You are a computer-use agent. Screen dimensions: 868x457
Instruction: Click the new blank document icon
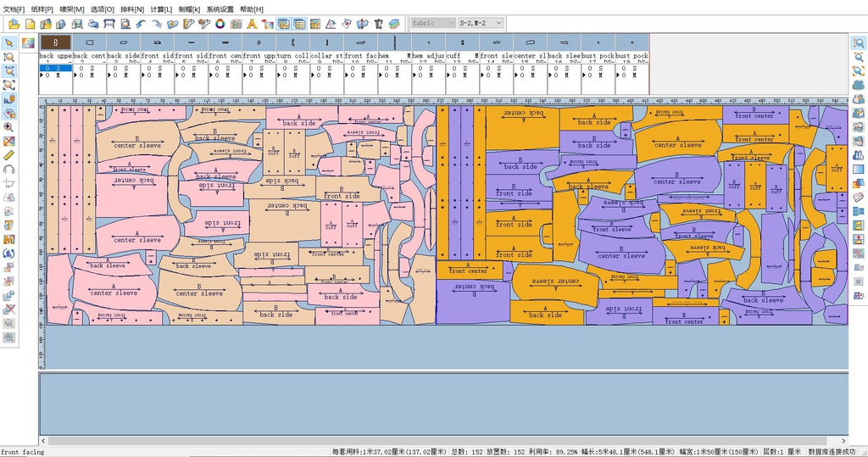[31, 24]
